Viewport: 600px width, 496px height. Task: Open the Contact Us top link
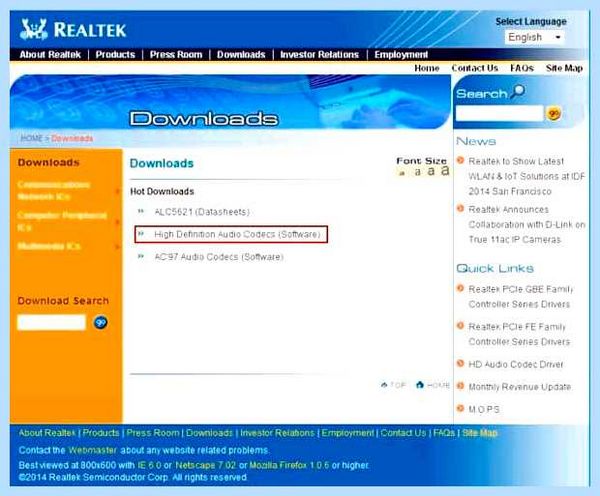[475, 68]
